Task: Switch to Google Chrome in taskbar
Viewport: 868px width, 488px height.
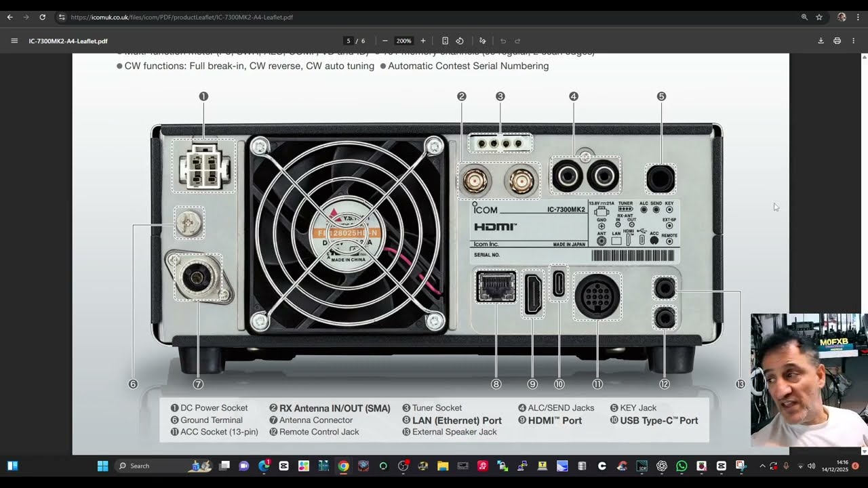Action: [343, 466]
